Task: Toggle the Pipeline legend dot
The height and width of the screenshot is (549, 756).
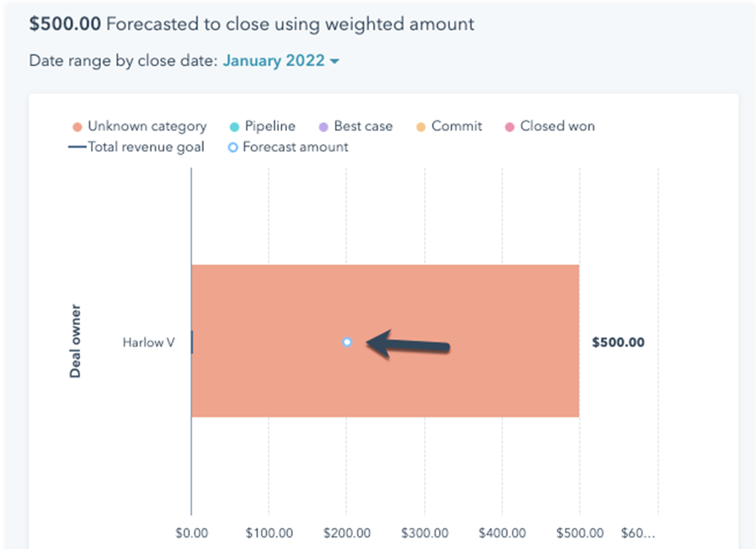Action: point(234,126)
